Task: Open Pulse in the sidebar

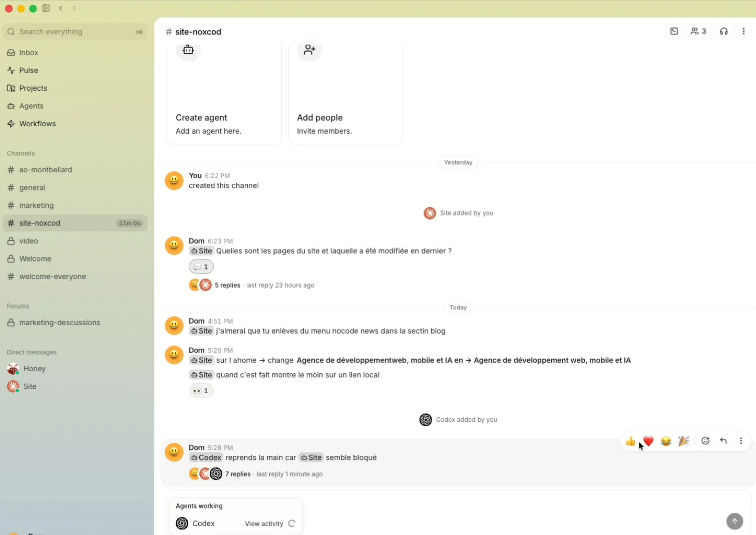Action: [x=75, y=70]
